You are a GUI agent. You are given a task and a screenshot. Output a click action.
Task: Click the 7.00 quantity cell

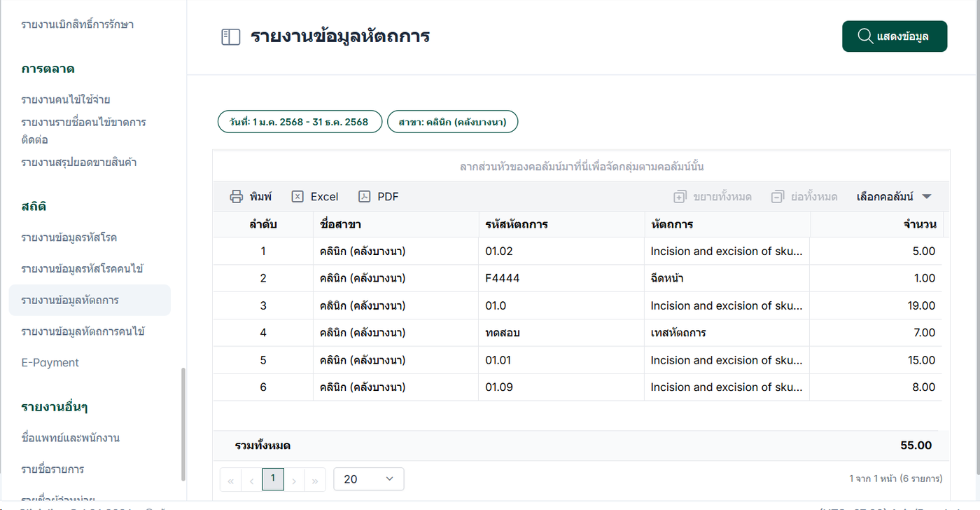tap(876, 333)
